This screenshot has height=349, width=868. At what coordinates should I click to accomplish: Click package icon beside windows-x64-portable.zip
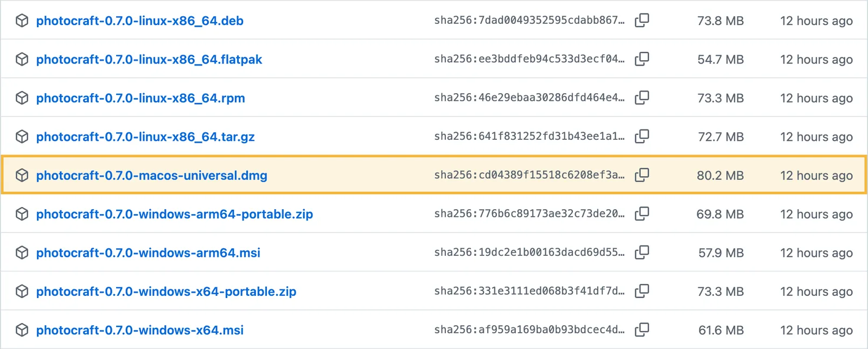(22, 291)
